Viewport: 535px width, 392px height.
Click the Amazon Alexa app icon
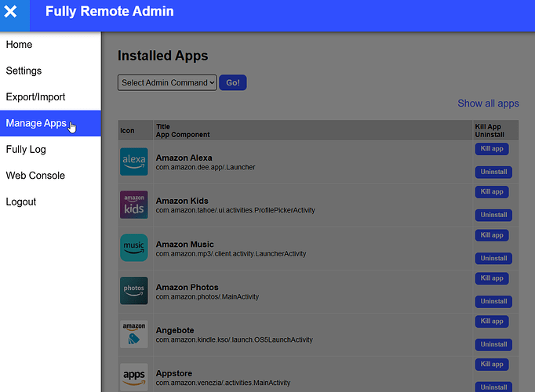pos(133,162)
